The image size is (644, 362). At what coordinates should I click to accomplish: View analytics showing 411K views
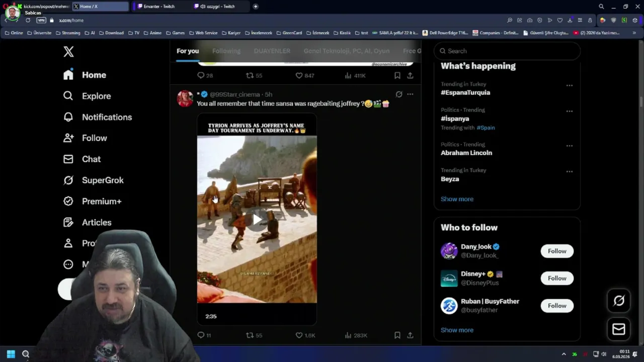click(x=355, y=75)
